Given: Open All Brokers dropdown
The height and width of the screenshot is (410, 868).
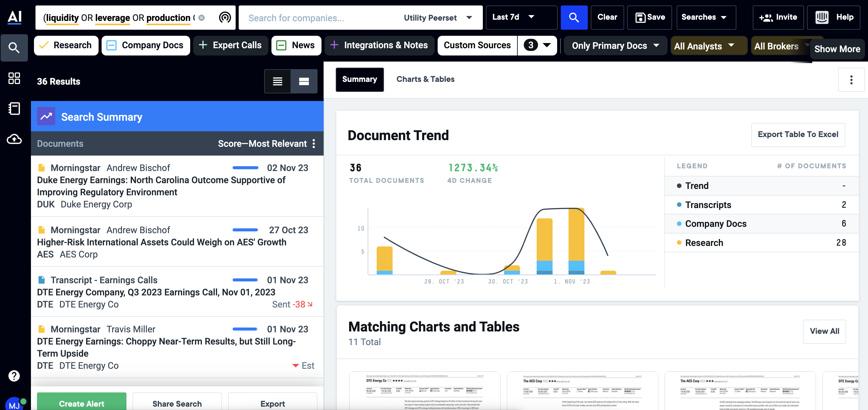Looking at the screenshot, I should pos(780,46).
